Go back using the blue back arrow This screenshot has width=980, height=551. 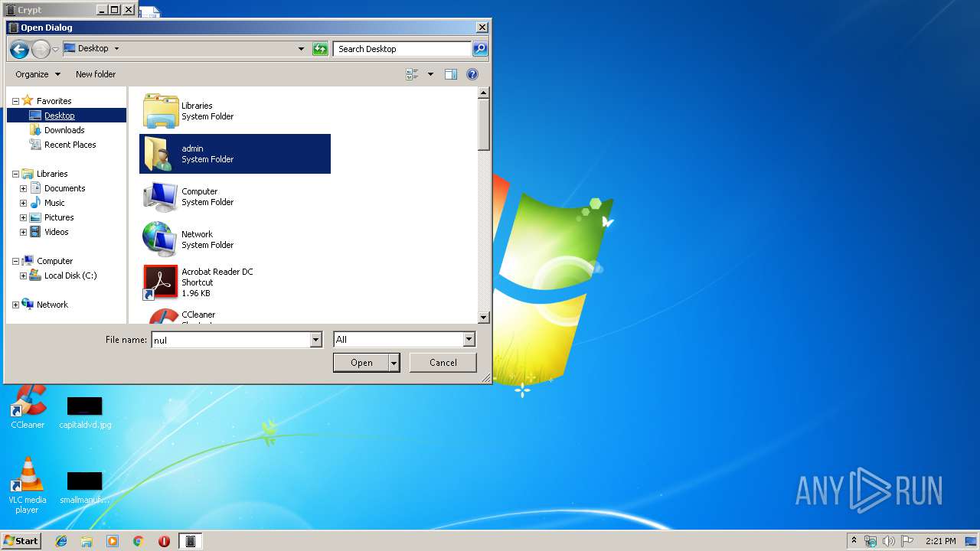click(19, 49)
